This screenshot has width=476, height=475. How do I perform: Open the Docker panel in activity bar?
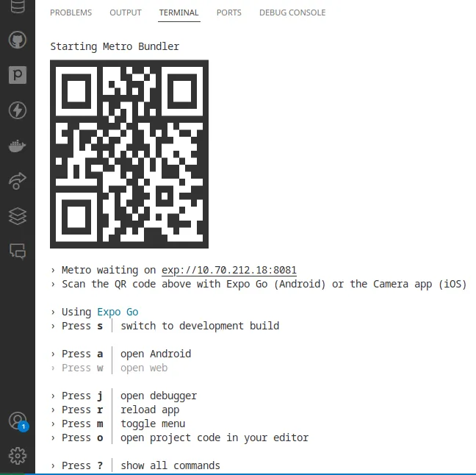[x=18, y=146]
